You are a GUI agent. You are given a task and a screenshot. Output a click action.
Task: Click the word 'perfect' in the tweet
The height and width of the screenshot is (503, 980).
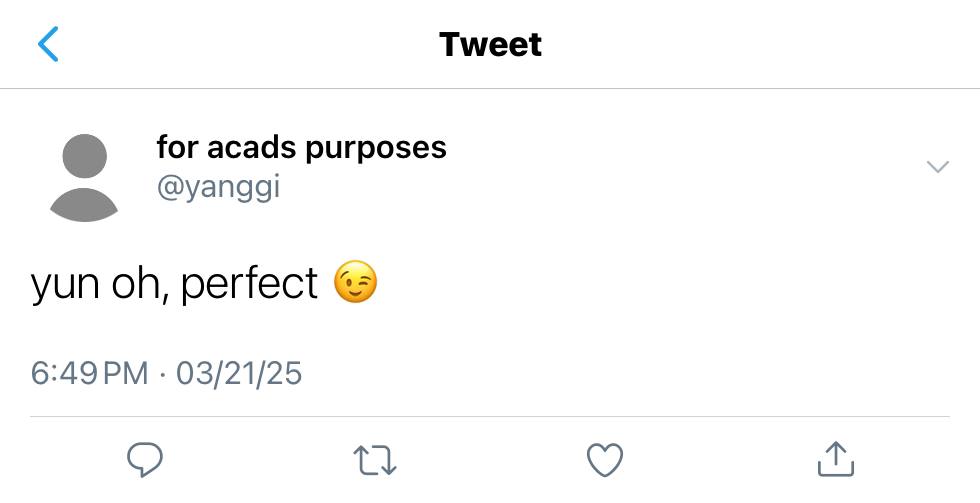[x=249, y=283]
